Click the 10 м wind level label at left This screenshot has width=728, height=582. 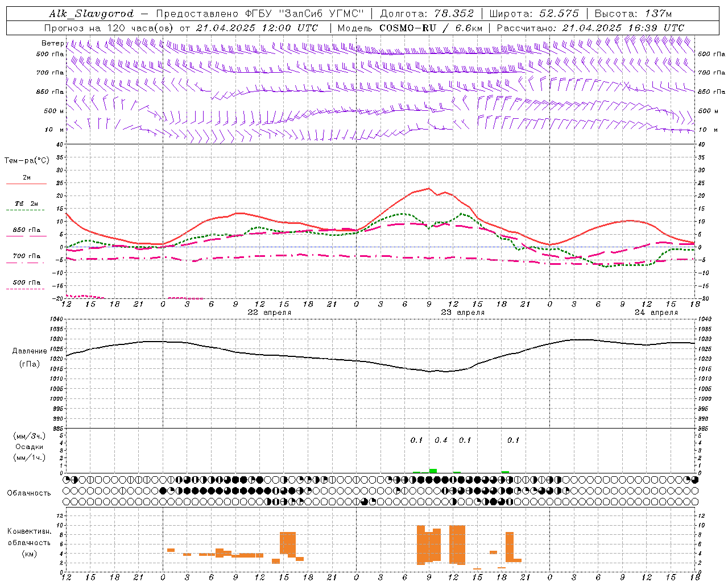pos(55,130)
